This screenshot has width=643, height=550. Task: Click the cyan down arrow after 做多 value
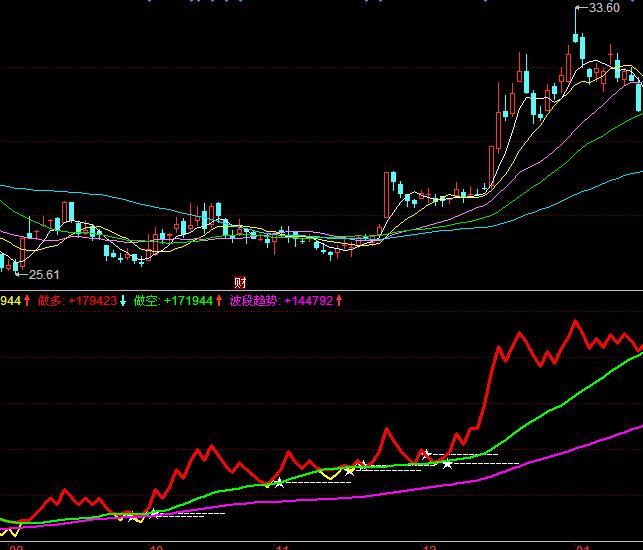click(x=123, y=300)
